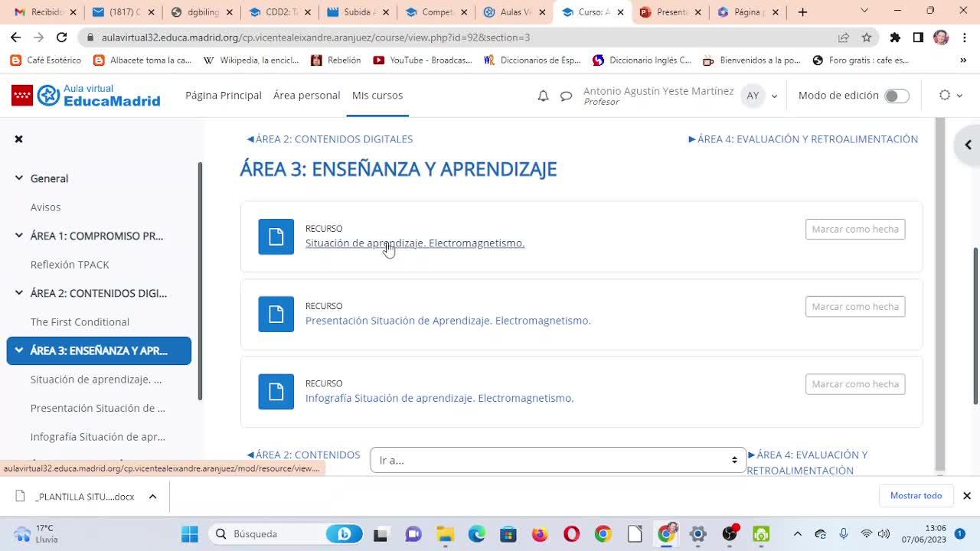Close the course index drawer
This screenshot has height=551, width=980.
click(x=19, y=139)
